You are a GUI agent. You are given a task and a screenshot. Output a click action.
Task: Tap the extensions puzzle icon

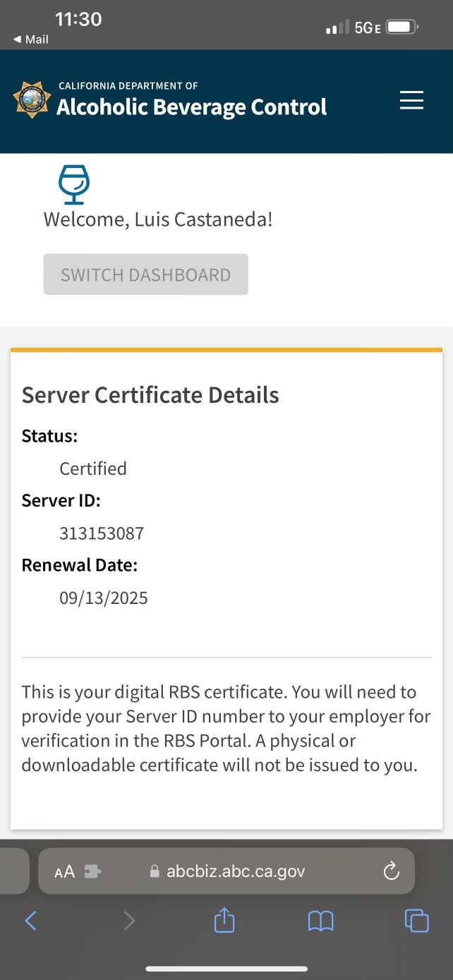click(92, 871)
